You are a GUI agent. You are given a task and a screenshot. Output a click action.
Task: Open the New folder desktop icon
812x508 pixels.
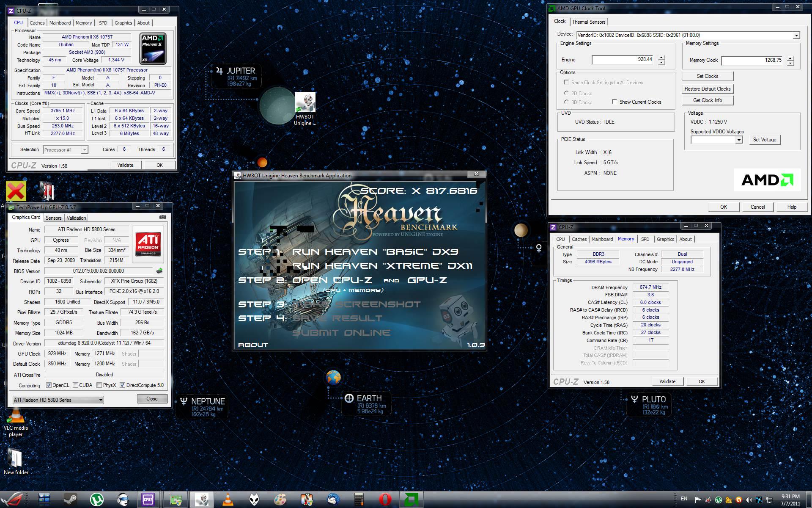(x=16, y=461)
